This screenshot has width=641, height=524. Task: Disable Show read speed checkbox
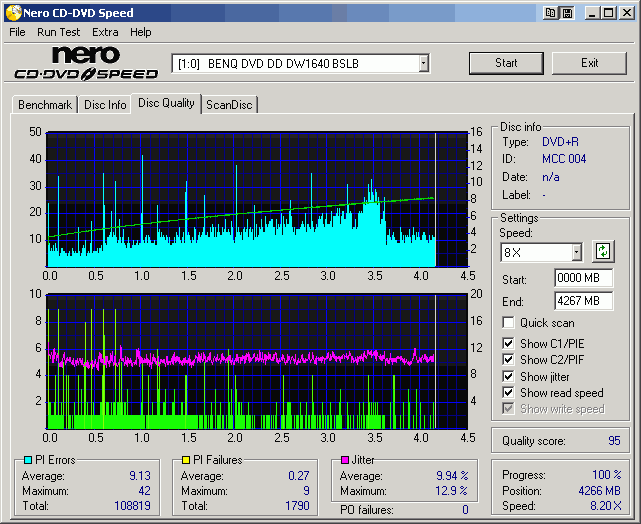(x=508, y=393)
